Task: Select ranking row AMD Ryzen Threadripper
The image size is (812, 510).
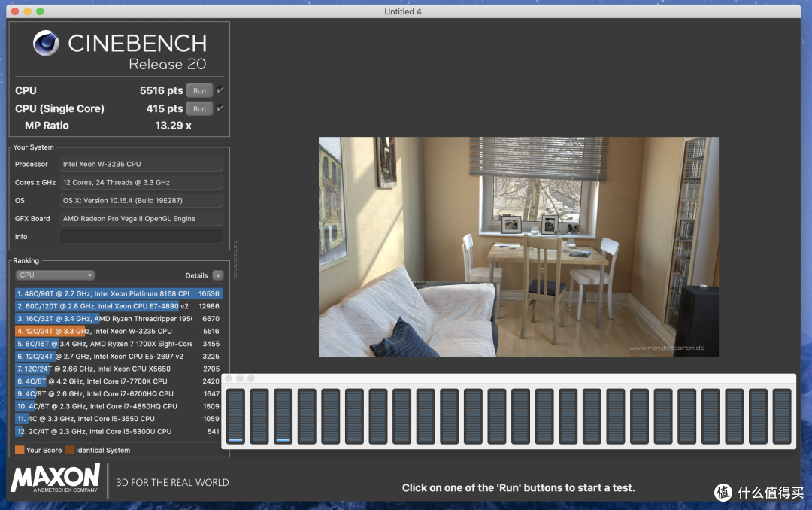Action: coord(119,319)
